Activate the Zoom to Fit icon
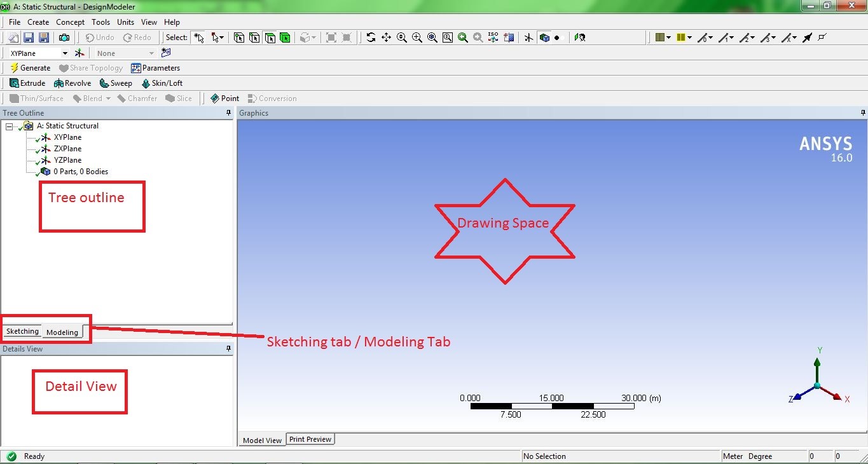Image resolution: width=868 pixels, height=464 pixels. pyautogui.click(x=432, y=38)
